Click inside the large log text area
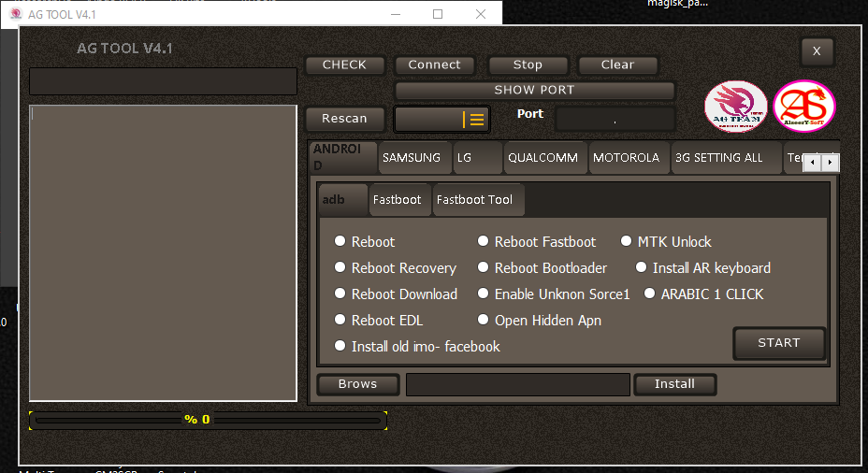This screenshot has width=868, height=473. pyautogui.click(x=164, y=252)
